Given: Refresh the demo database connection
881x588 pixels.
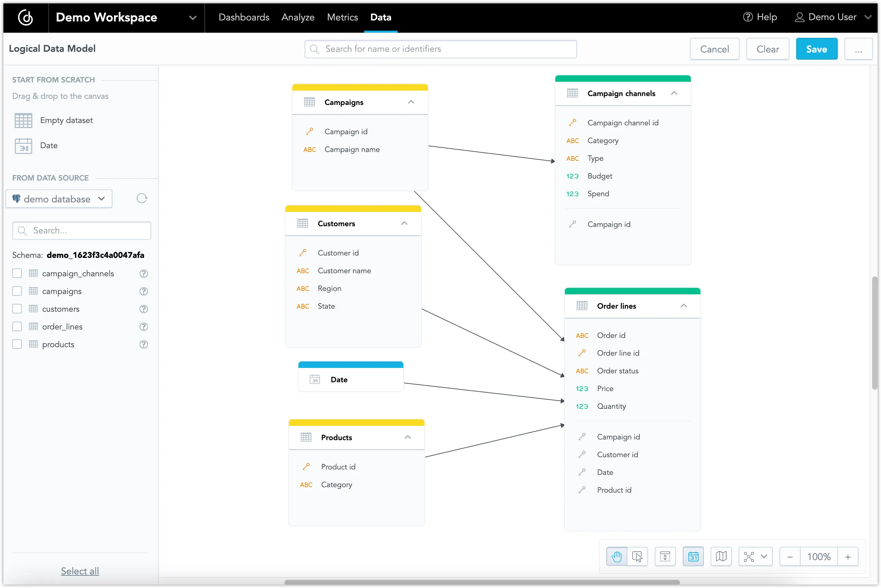Looking at the screenshot, I should pyautogui.click(x=142, y=198).
